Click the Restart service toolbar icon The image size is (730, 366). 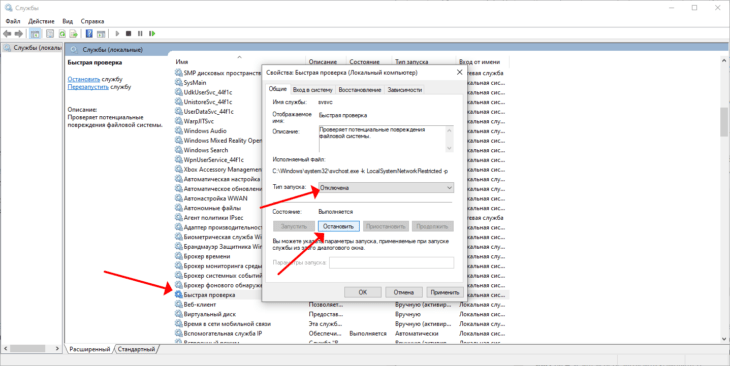(152, 34)
